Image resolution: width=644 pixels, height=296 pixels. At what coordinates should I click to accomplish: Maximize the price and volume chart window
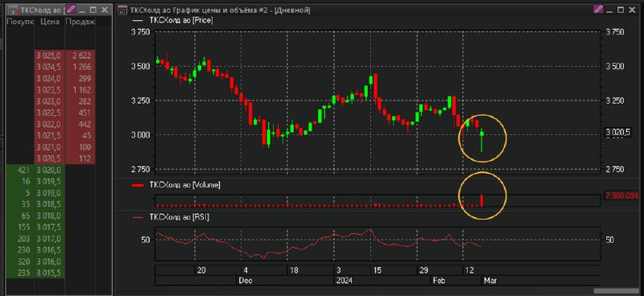[x=621, y=10]
